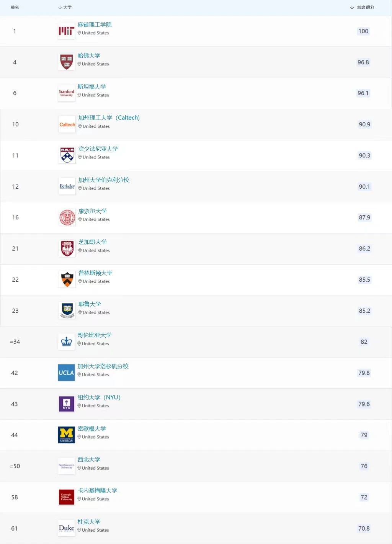
Task: Open 加州大学洛杉矶分校 link
Action: click(x=103, y=366)
